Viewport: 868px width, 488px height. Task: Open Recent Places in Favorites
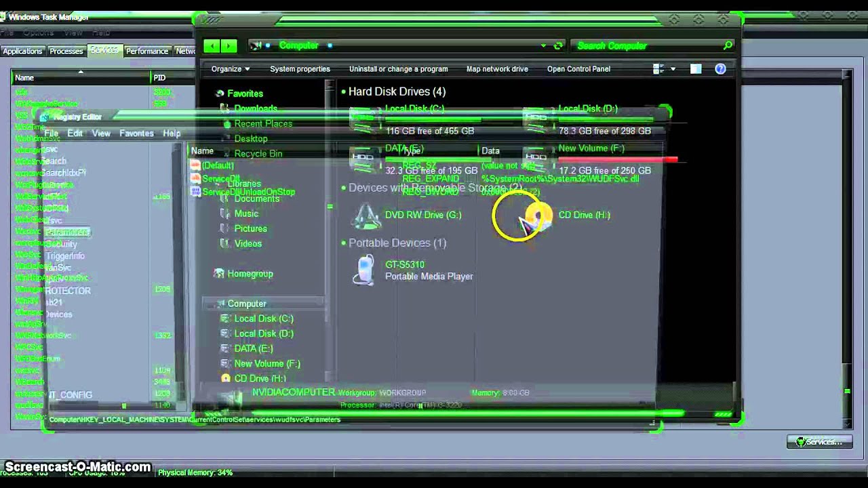(x=263, y=123)
